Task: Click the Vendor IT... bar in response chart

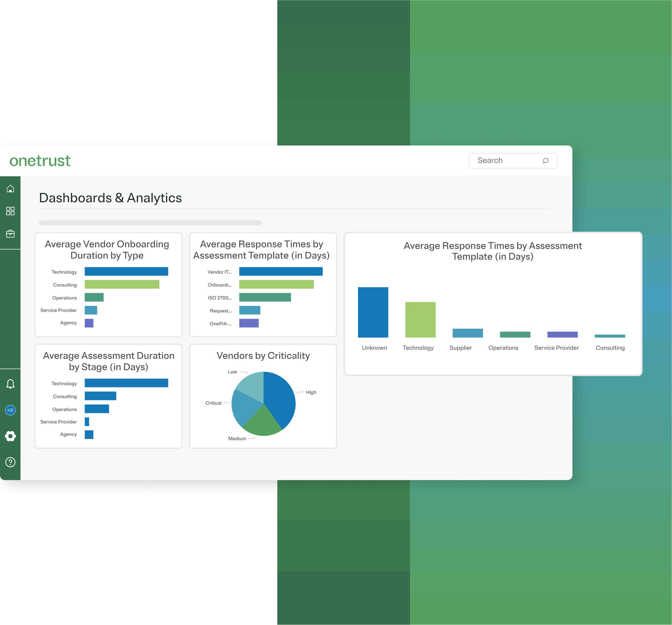Action: point(281,272)
